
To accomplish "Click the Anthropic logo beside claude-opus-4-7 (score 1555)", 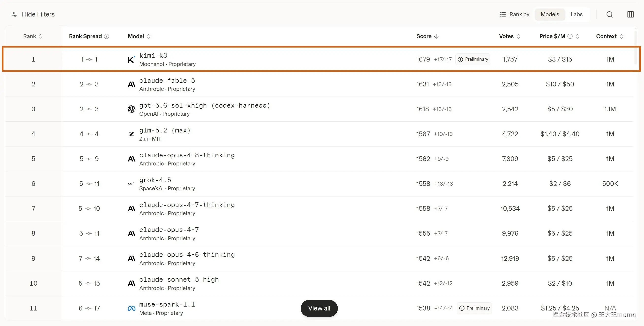I will (132, 234).
